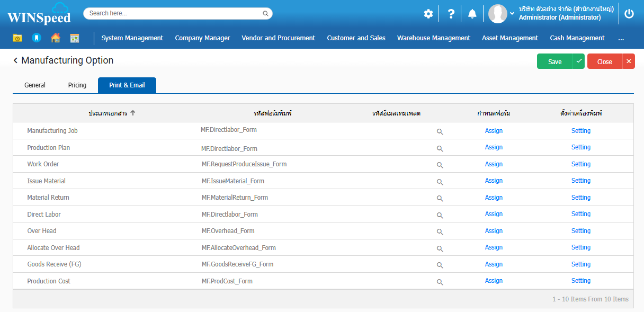Click the blue bookmark icon
Image resolution: width=644 pixels, height=312 pixels.
click(36, 38)
